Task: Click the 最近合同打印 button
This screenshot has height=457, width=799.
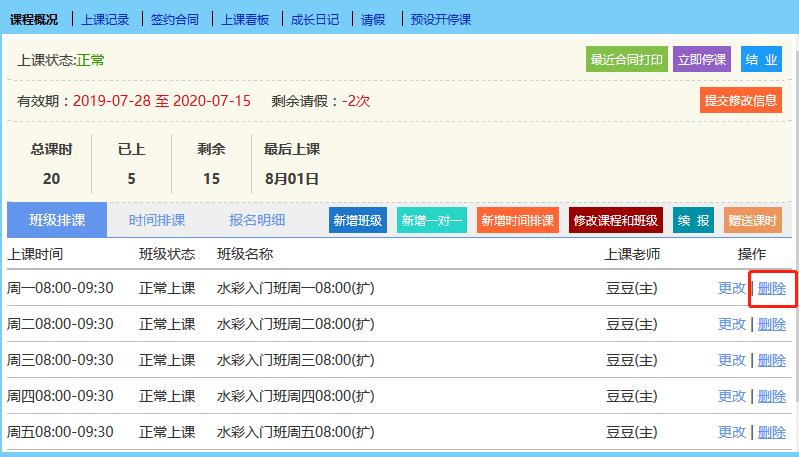Action: (626, 60)
